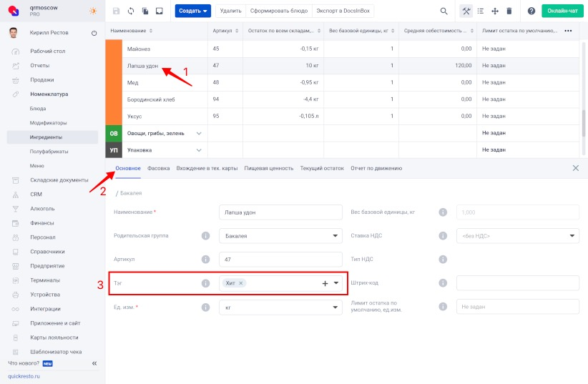The height and width of the screenshot is (384, 588).
Task: Click the Наименование input field
Action: point(280,212)
